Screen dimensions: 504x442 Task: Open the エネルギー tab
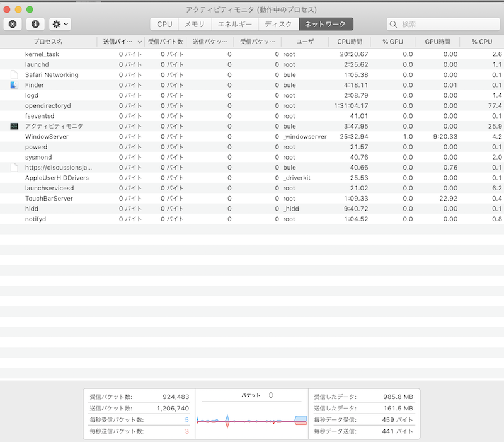(x=234, y=24)
